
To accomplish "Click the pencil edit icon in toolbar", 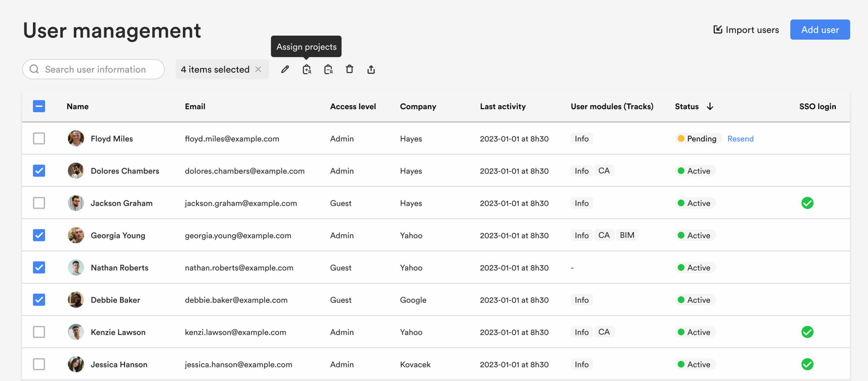I will coord(285,69).
